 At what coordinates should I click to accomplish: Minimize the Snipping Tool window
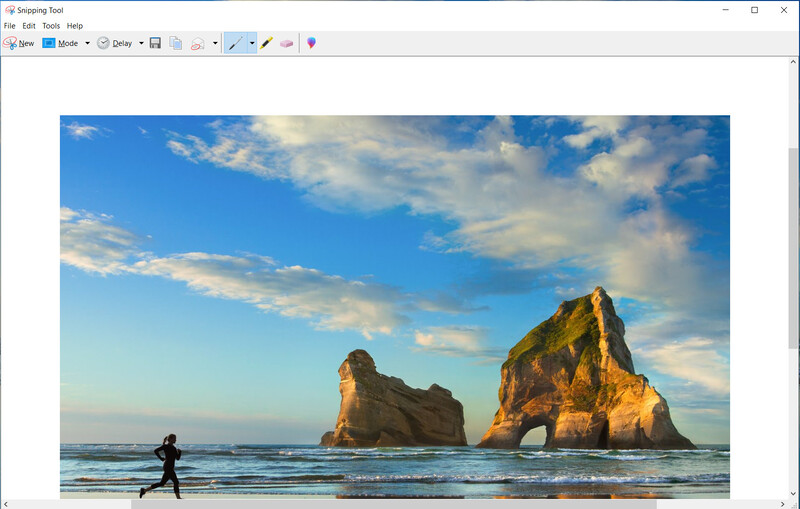point(726,10)
